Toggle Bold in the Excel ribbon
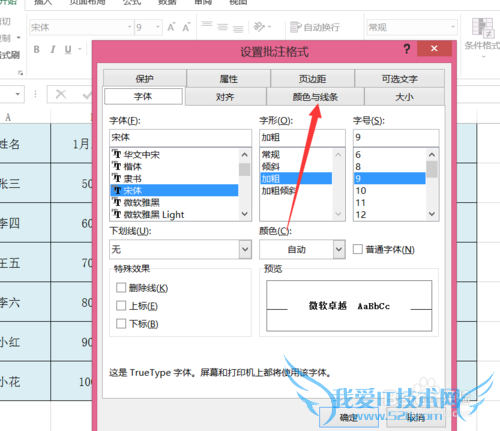 click(x=37, y=50)
